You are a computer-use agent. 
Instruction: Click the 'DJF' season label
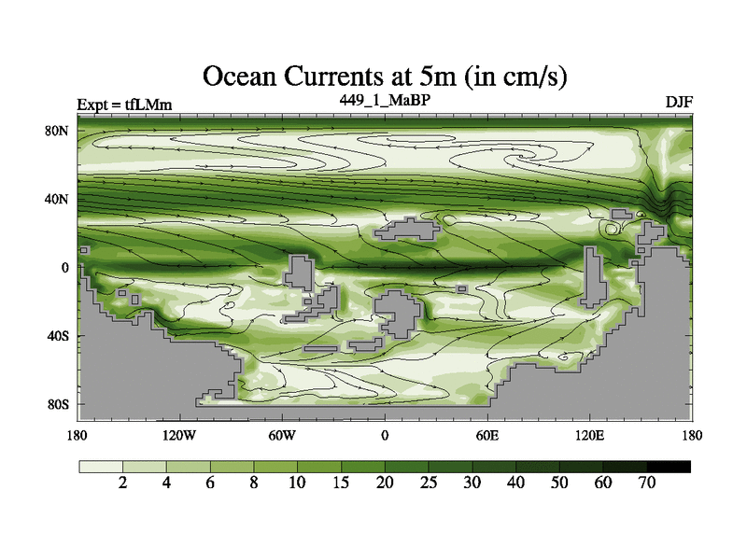(x=678, y=102)
